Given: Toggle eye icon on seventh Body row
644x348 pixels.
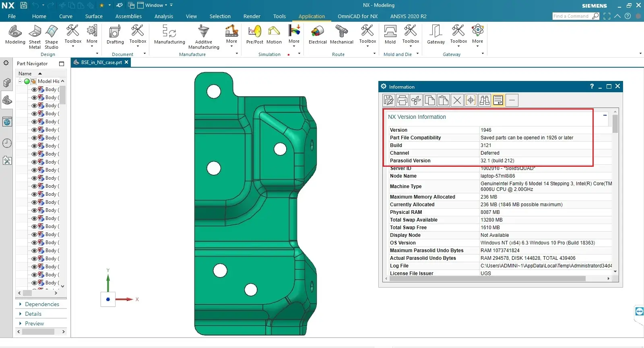Looking at the screenshot, I should (34, 138).
